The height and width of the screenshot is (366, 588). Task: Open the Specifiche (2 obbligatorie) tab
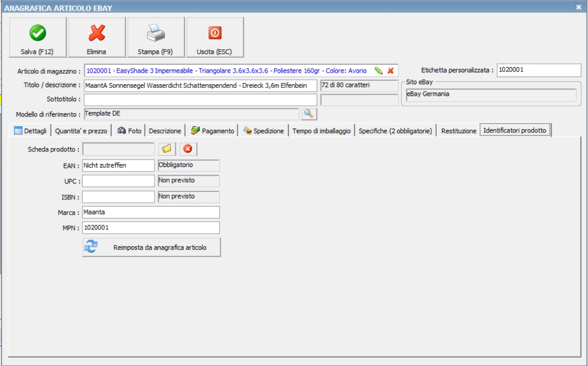click(395, 131)
